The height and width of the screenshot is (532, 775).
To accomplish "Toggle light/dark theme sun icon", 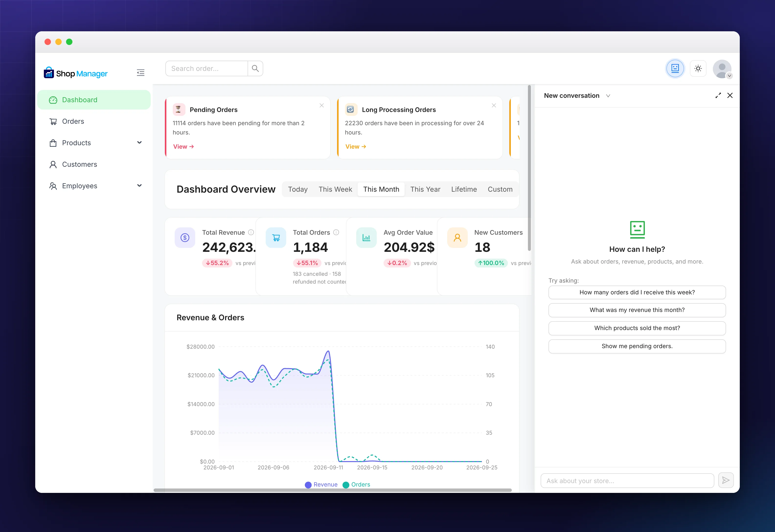I will (x=698, y=69).
